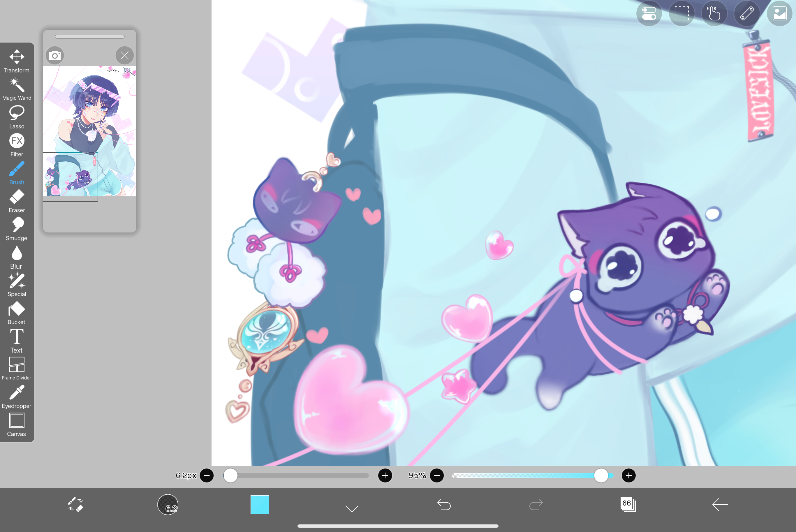Open the Frame Divider tool
Screen dimensions: 796x532
16,367
